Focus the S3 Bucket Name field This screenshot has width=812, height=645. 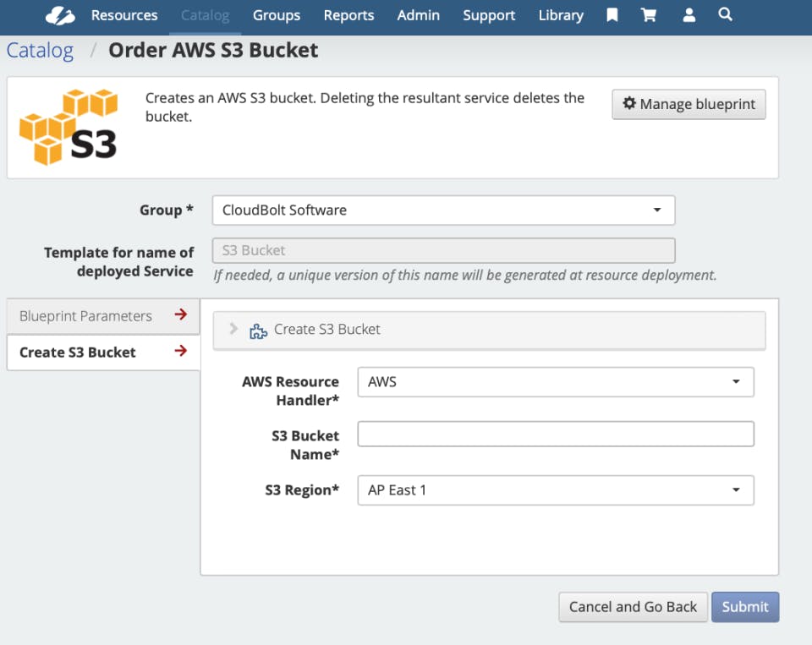point(556,434)
